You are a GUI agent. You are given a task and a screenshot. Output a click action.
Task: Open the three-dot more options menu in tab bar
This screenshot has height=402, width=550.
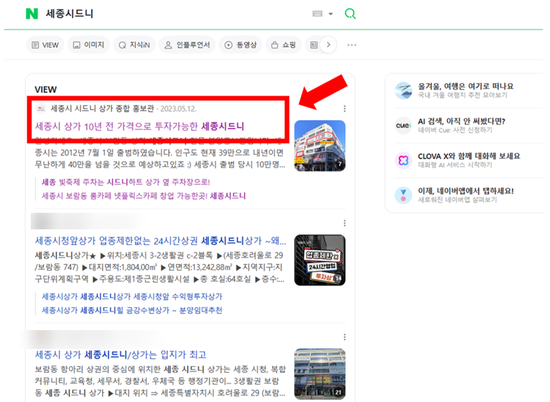click(351, 45)
